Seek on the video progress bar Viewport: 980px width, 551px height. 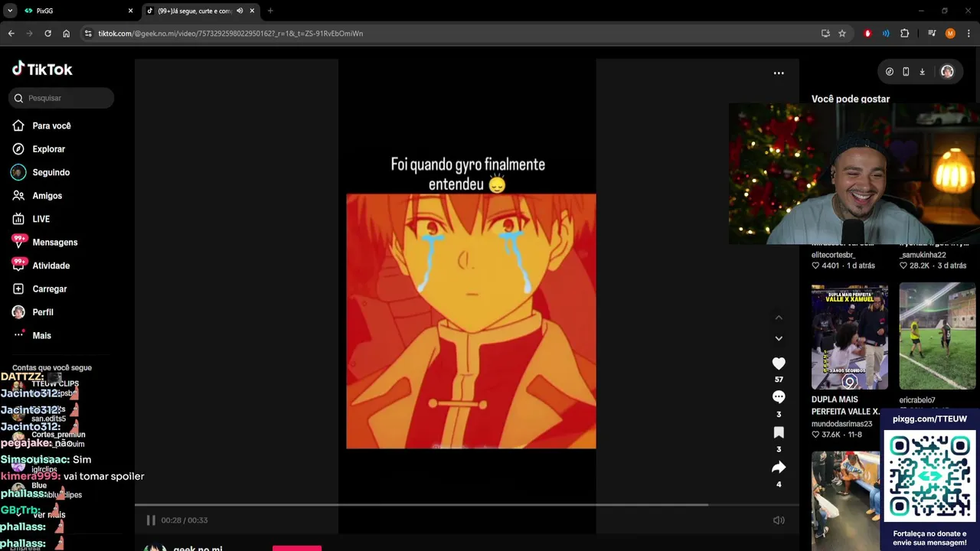click(467, 505)
